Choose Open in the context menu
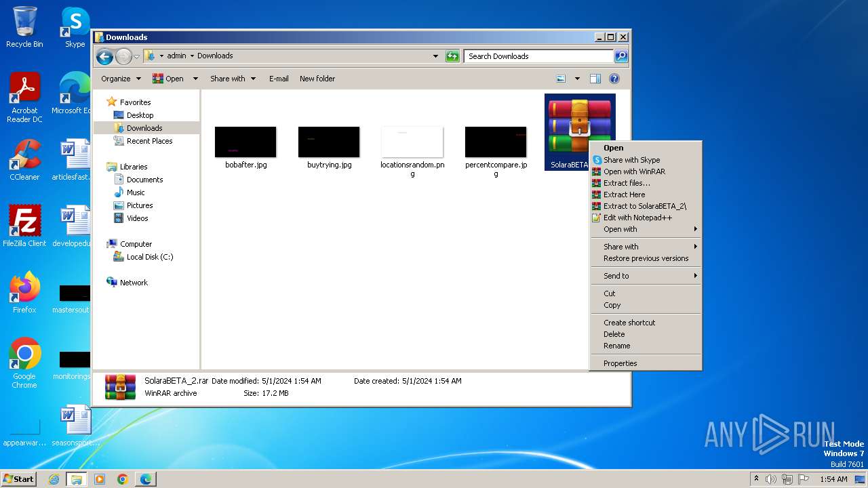Screen dimensions: 868x488 point(646,148)
